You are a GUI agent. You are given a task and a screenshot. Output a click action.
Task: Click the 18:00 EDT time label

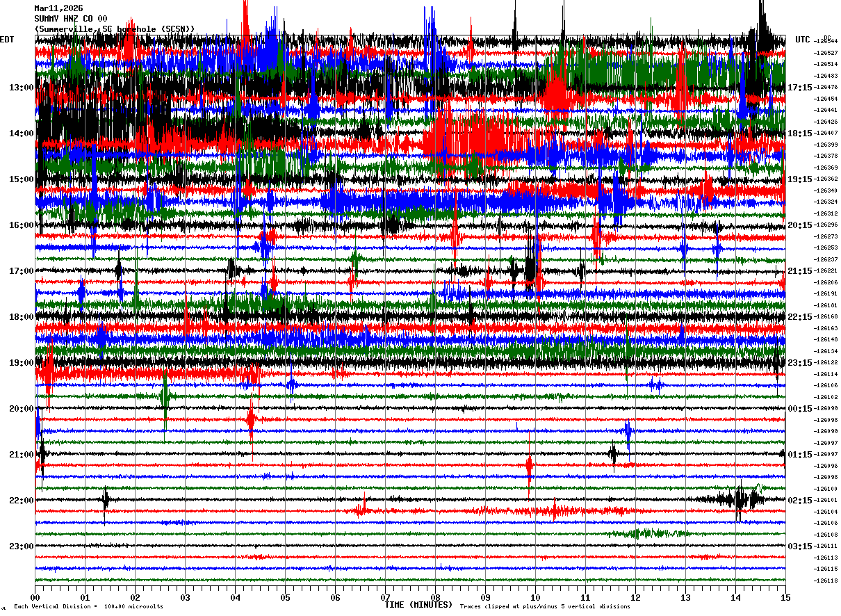(22, 317)
